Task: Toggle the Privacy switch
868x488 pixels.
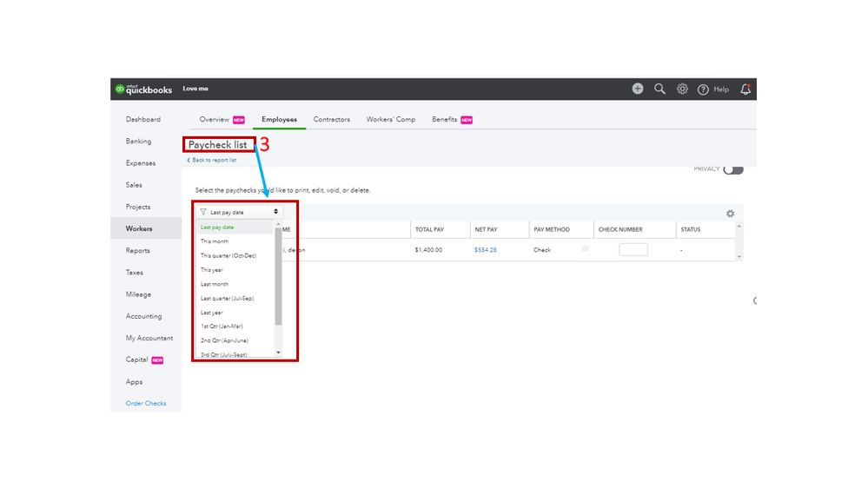Action: (733, 169)
